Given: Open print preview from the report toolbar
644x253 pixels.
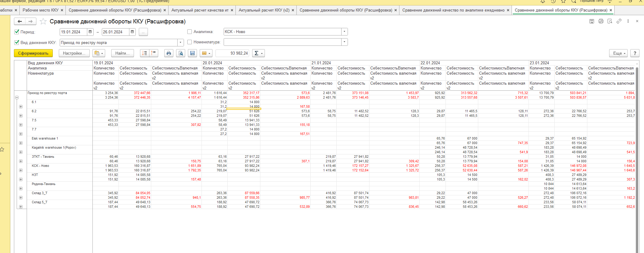Looking at the screenshot, I should coord(181,53).
